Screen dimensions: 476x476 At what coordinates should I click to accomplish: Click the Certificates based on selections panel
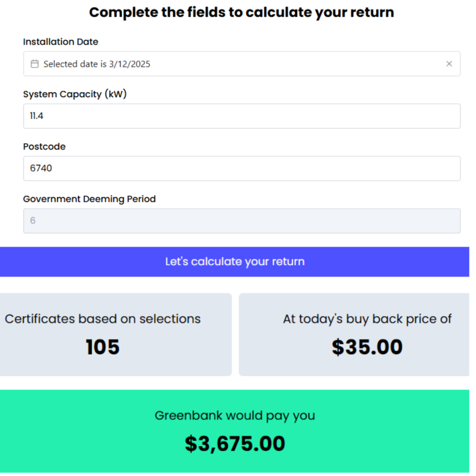(x=116, y=334)
